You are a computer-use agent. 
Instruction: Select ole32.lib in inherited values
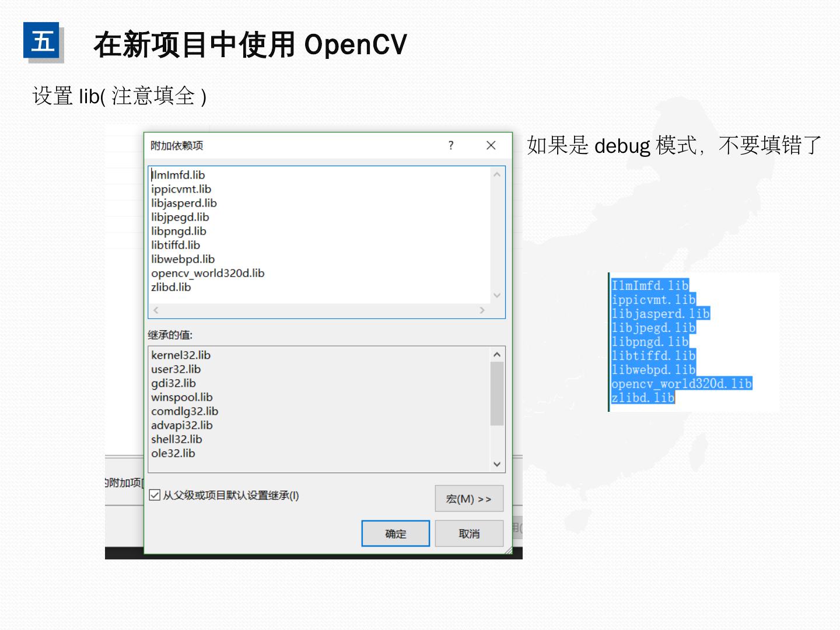[173, 453]
